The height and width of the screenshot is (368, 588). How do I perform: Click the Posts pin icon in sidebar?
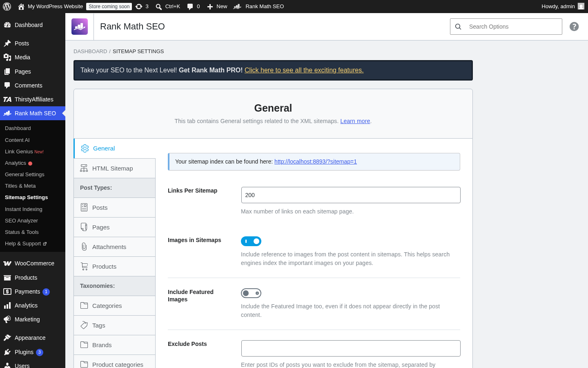pyautogui.click(x=7, y=43)
